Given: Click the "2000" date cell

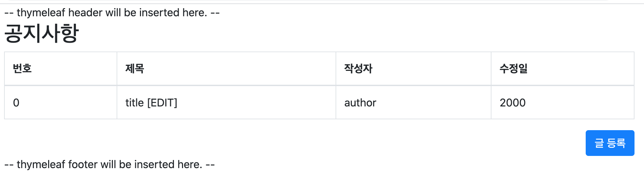Looking at the screenshot, I should pos(512,103).
